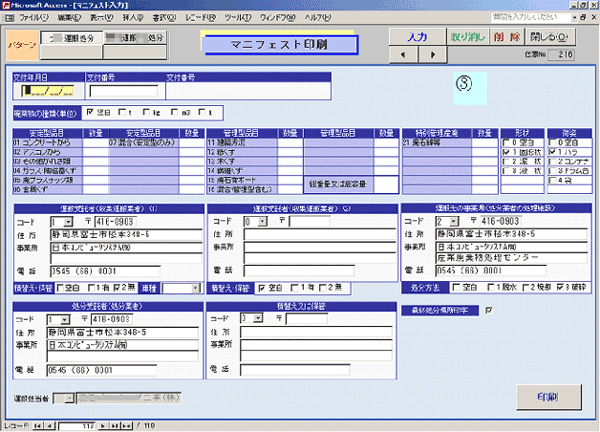The image size is (600, 432).
Task: Check 1 脱水 checkbox in 処分方法
Action: click(491, 287)
